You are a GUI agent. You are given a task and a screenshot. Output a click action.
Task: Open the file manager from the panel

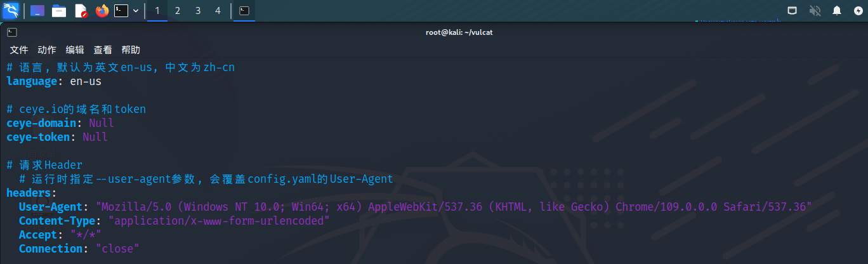(59, 11)
